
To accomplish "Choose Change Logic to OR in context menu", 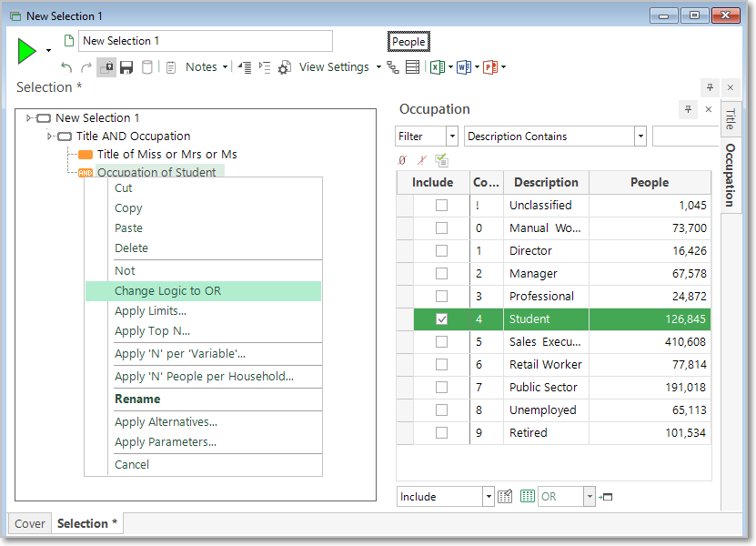I will pyautogui.click(x=203, y=291).
